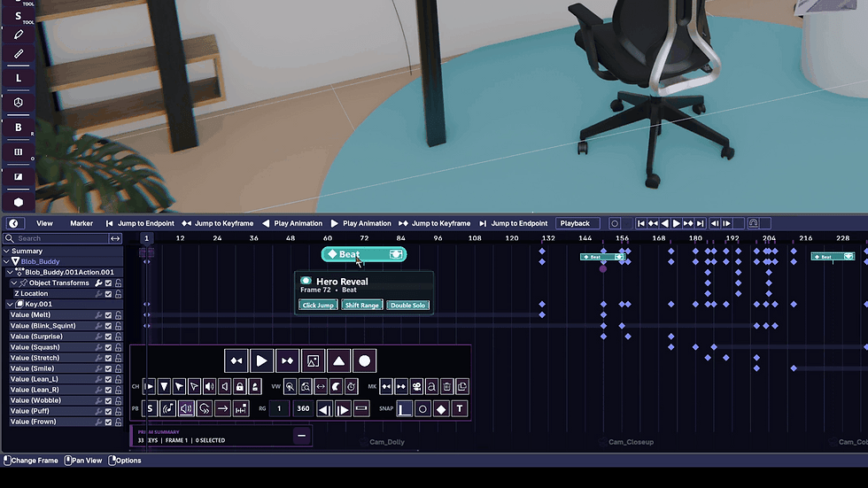Viewport: 868px width, 488px height.
Task: Click large previous keyframe button in floating panel
Action: (x=236, y=361)
